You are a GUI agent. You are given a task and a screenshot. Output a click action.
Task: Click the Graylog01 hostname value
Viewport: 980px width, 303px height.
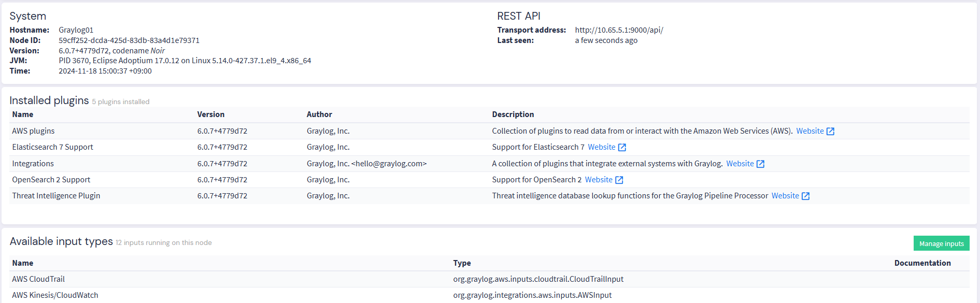(x=76, y=30)
